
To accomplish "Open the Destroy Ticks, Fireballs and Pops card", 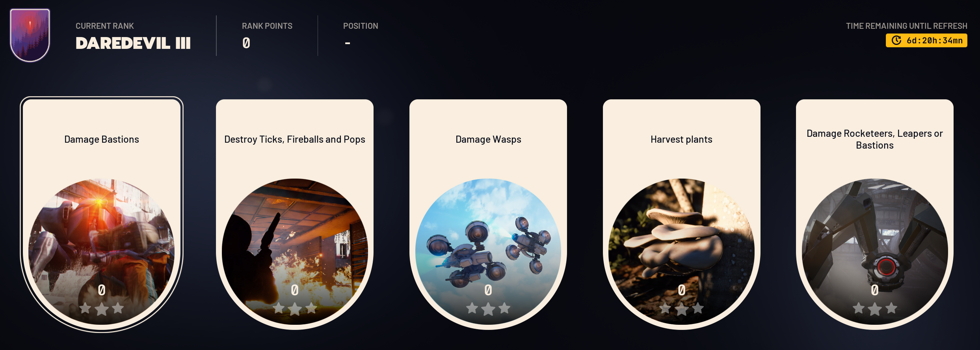I will 295,214.
